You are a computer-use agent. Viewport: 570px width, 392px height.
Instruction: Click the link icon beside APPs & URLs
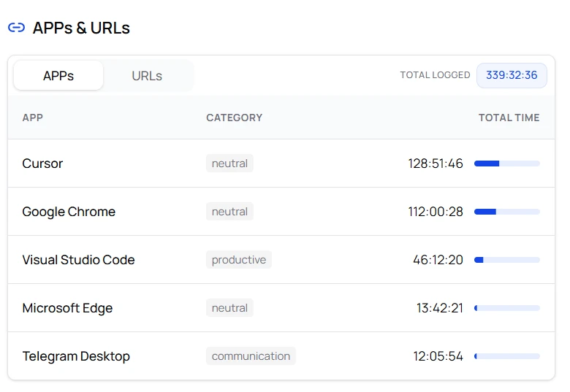click(x=16, y=28)
